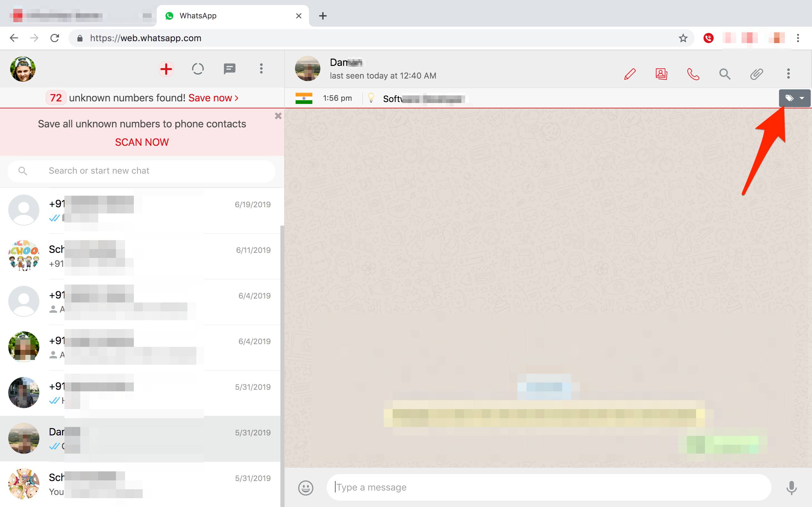Open the contact card icon in chat header
Viewport: 812px width, 507px height.
[661, 74]
